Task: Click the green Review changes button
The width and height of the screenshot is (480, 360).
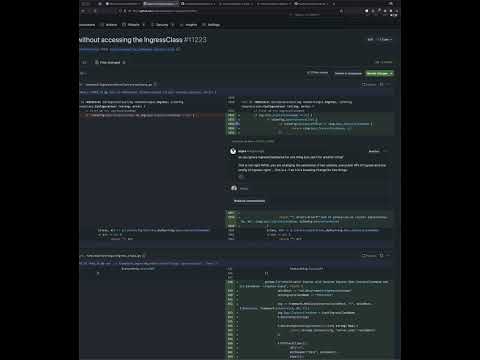Action: 379,73
